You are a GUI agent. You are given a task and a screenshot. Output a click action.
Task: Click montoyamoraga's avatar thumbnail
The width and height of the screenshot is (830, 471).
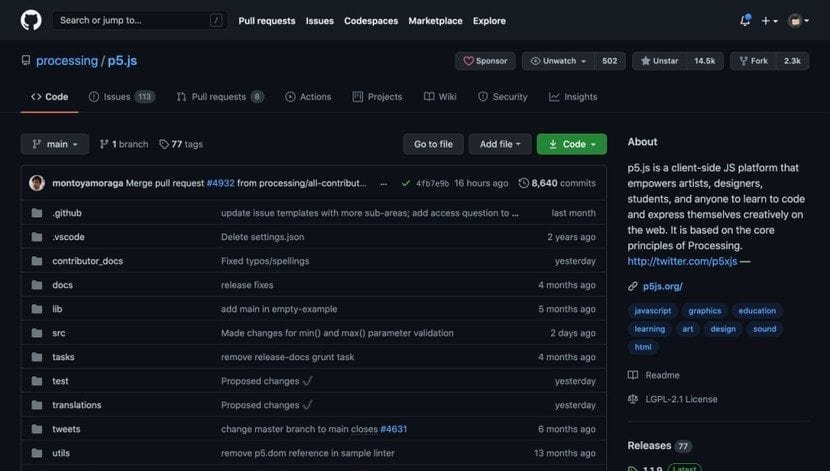37,183
